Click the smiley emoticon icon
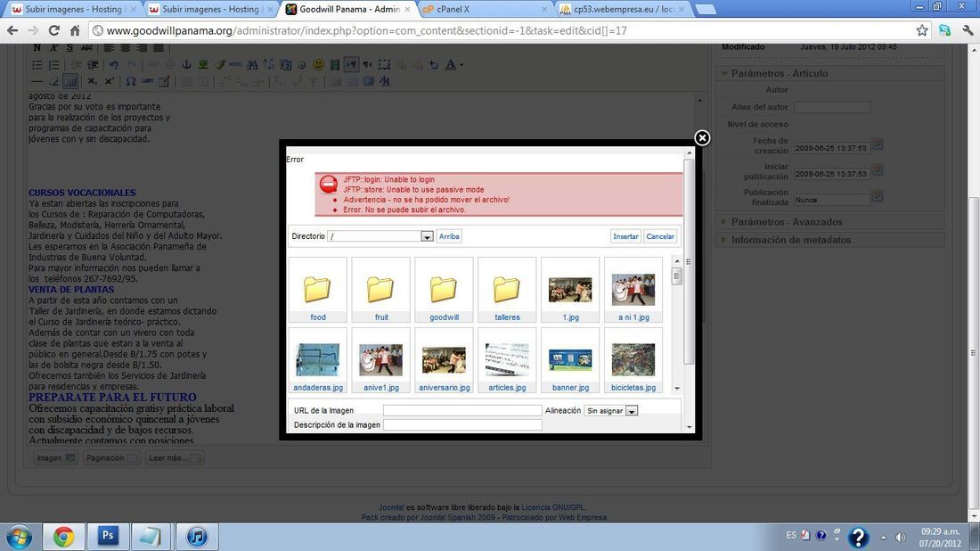 (318, 64)
